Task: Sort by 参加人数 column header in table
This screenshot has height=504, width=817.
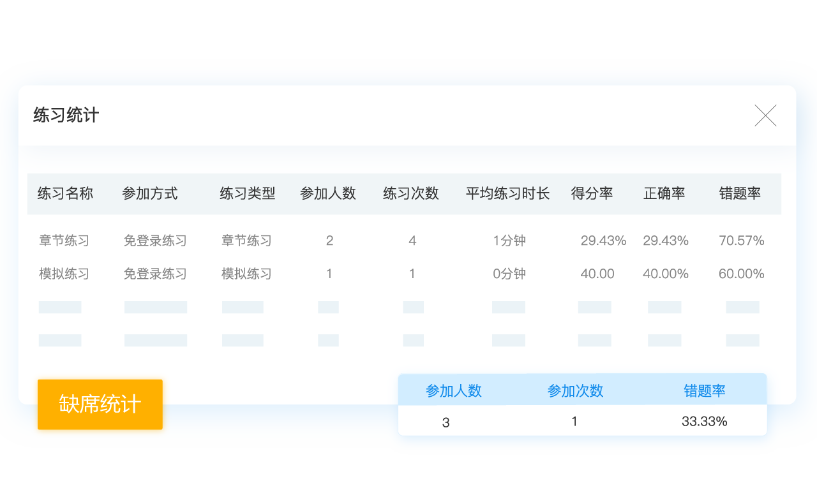Action: click(x=328, y=194)
